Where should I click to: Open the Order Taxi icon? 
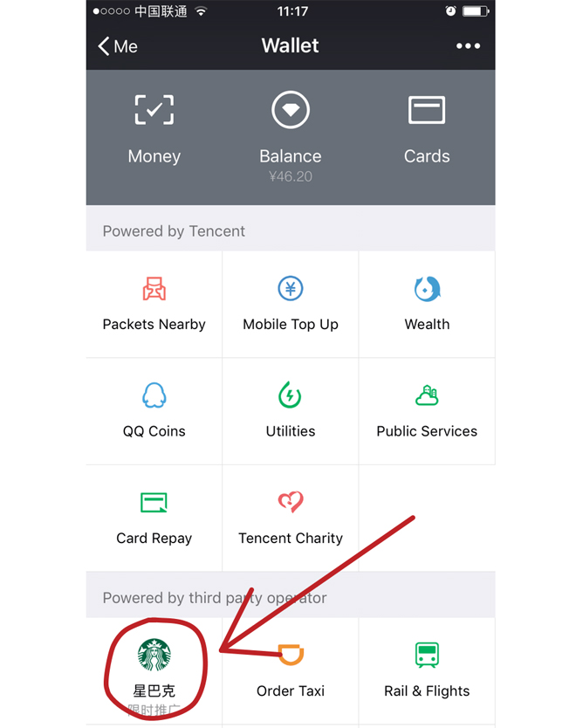291,655
